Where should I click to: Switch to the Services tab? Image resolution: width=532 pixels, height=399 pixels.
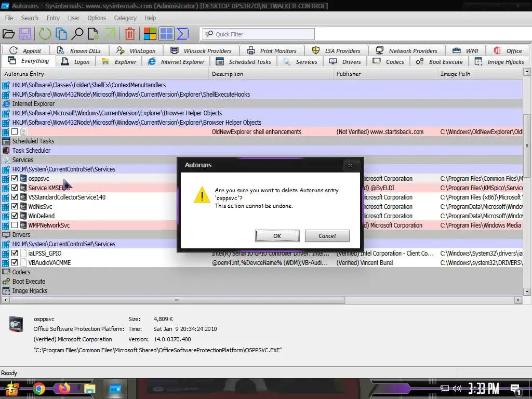(x=300, y=62)
